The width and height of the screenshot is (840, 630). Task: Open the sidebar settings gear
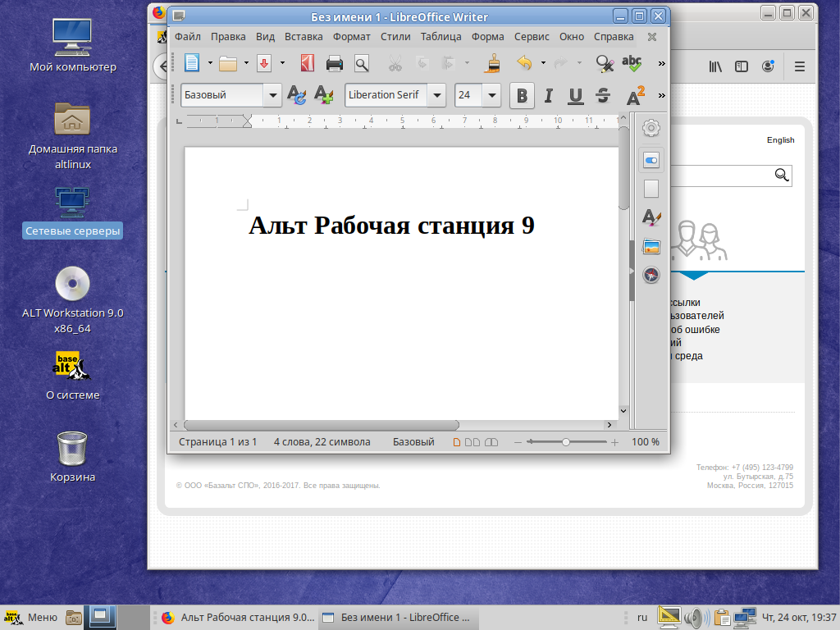(651, 128)
